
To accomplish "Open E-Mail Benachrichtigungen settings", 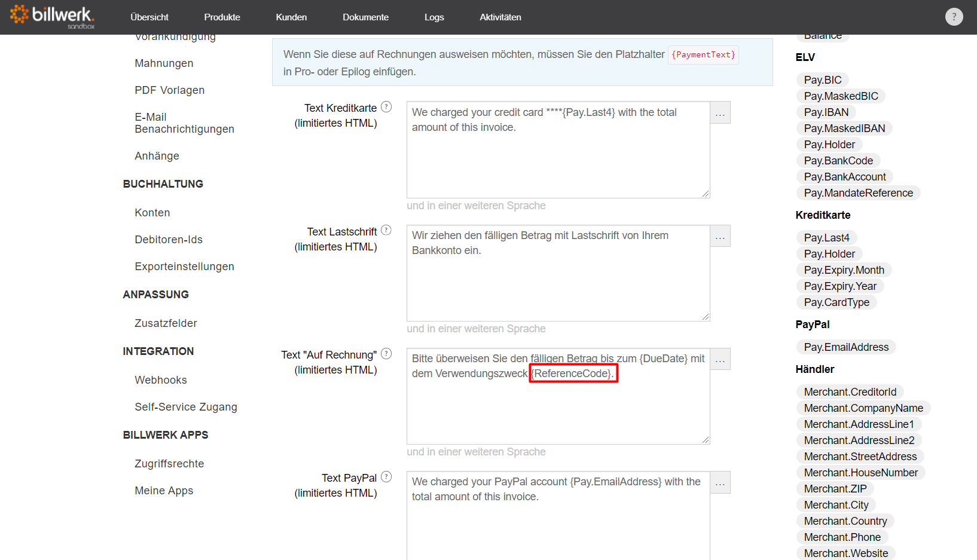I will coord(184,123).
